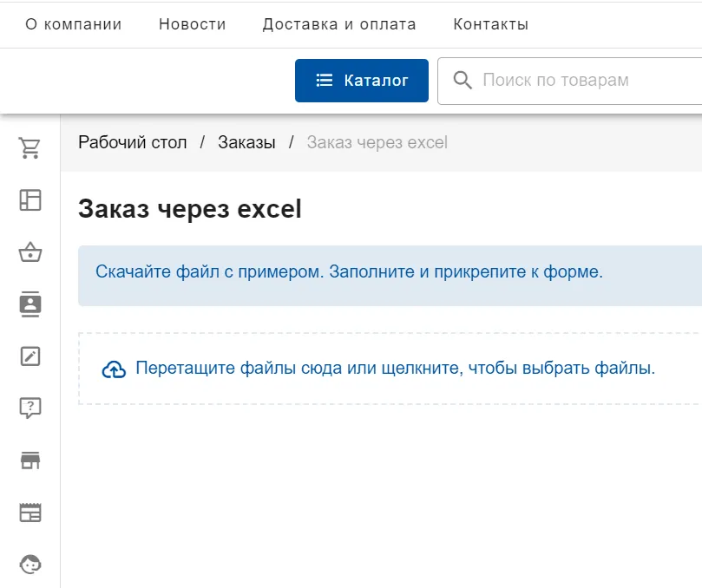Screen dimensions: 702x588
Task: Open the shopping cart sidebar icon
Action: pyautogui.click(x=30, y=147)
